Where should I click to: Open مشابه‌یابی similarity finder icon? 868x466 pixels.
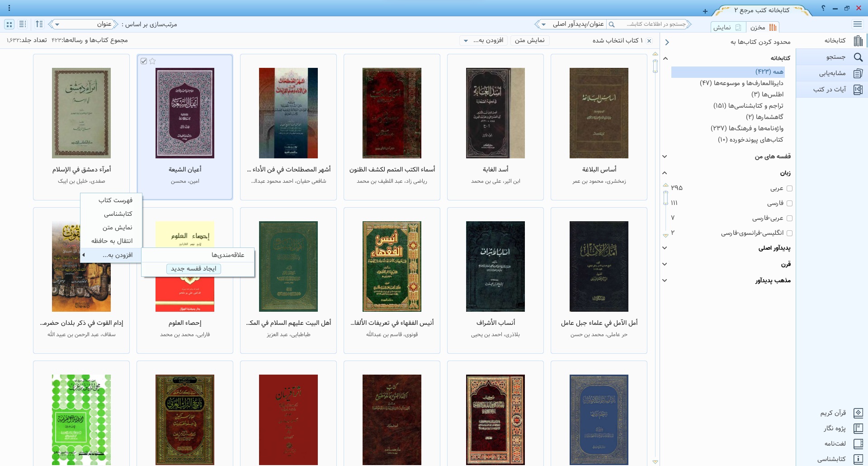[858, 73]
